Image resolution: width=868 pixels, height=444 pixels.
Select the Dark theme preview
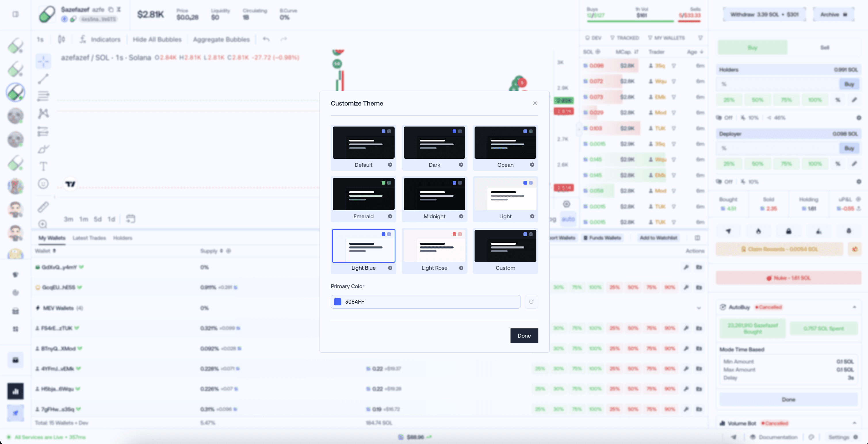434,143
